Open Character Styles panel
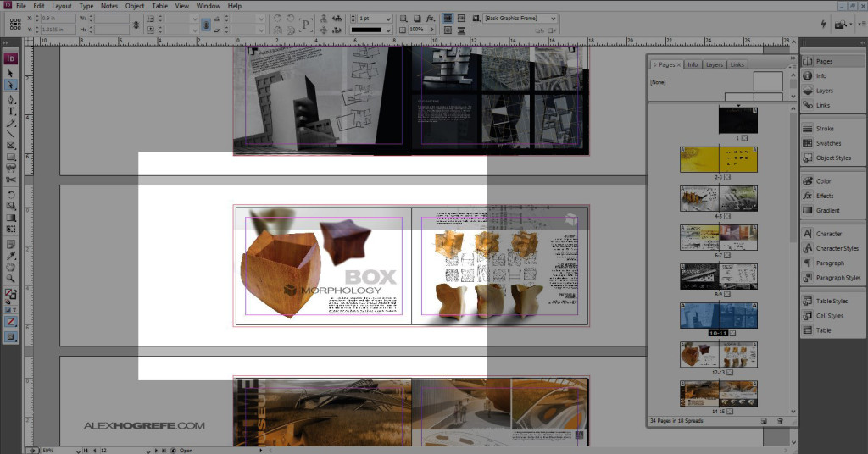 tap(836, 248)
